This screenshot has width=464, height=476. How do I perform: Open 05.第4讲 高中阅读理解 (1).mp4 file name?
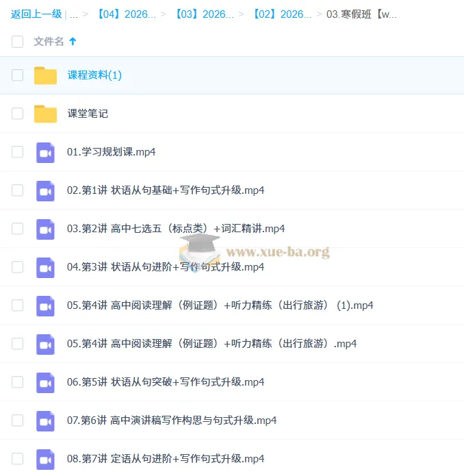pos(220,305)
